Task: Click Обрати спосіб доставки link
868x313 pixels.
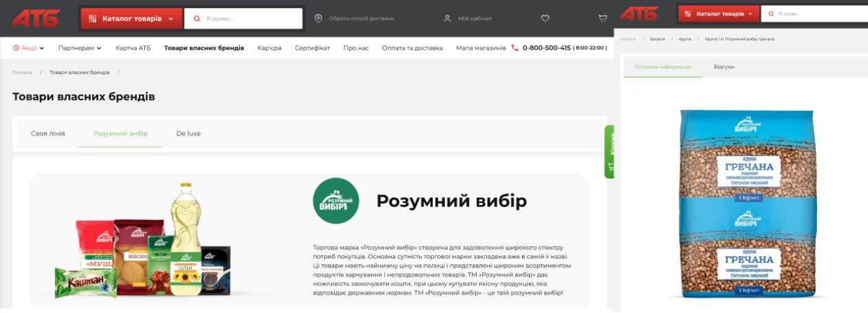Action: pyautogui.click(x=362, y=19)
